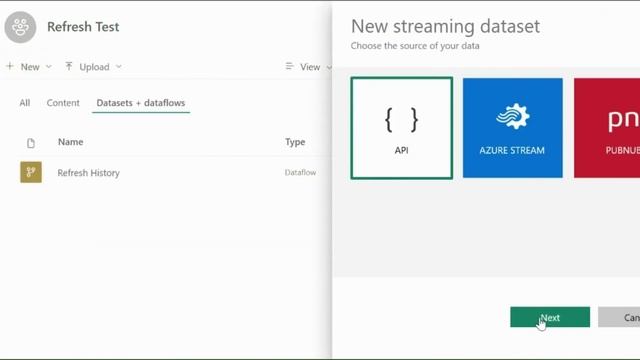Click the Dataflow type cell
The height and width of the screenshot is (360, 640).
pyautogui.click(x=300, y=173)
